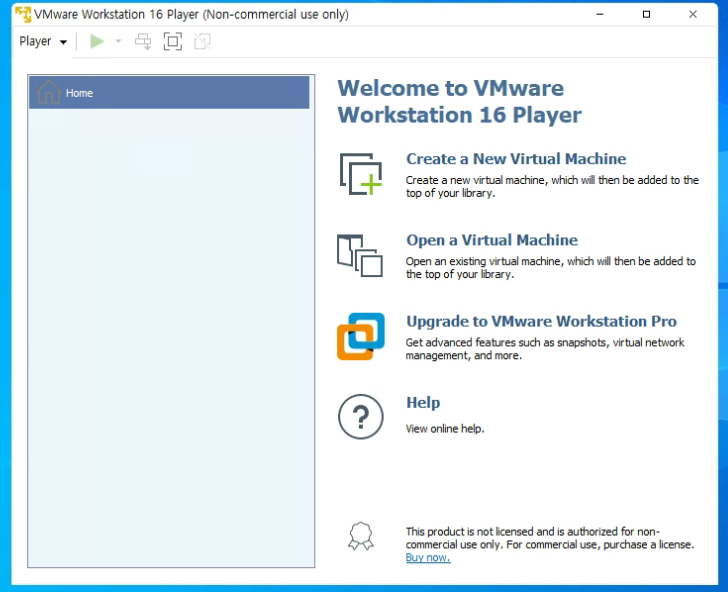Screen dimensions: 728x592
Task: Minimize the VMware Player window
Action: (x=600, y=14)
